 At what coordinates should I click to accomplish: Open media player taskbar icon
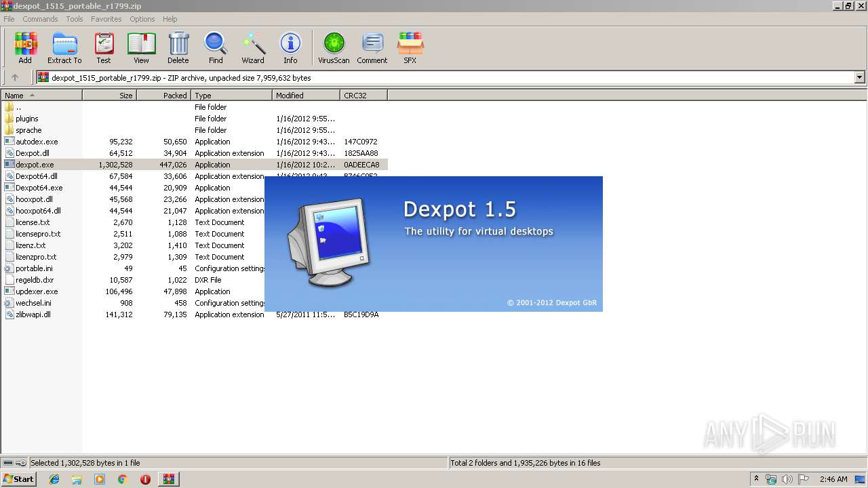pos(100,479)
